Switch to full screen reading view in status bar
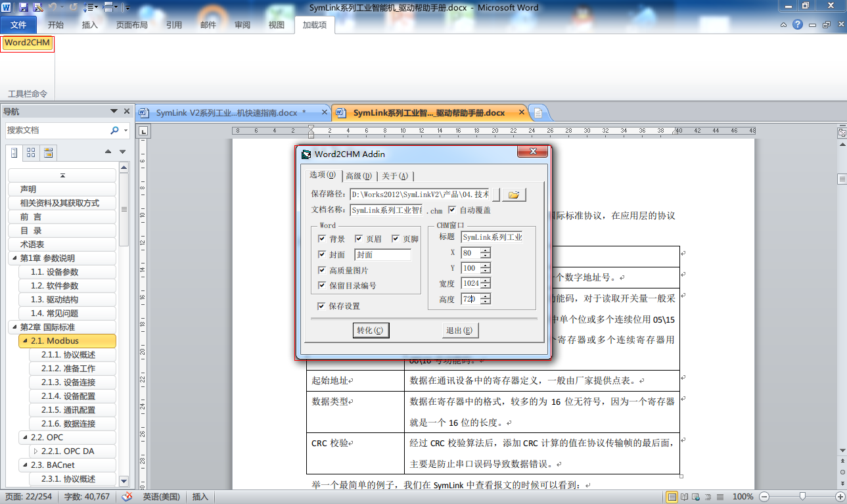847x504 pixels. pos(683,497)
